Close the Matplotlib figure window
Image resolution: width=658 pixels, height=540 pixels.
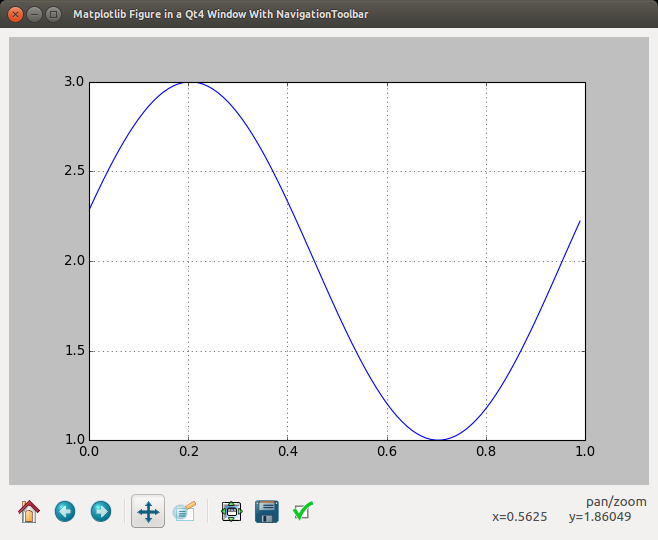point(16,14)
